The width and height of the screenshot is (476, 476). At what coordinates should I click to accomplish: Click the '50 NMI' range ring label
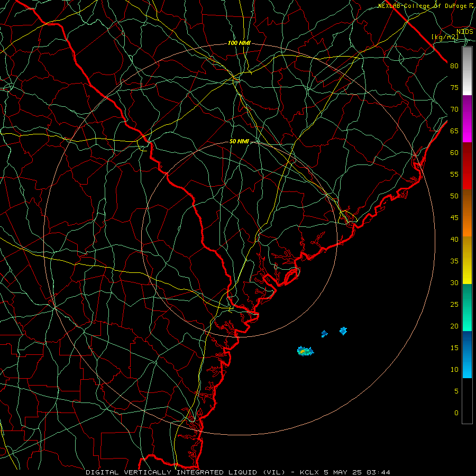pyautogui.click(x=239, y=141)
